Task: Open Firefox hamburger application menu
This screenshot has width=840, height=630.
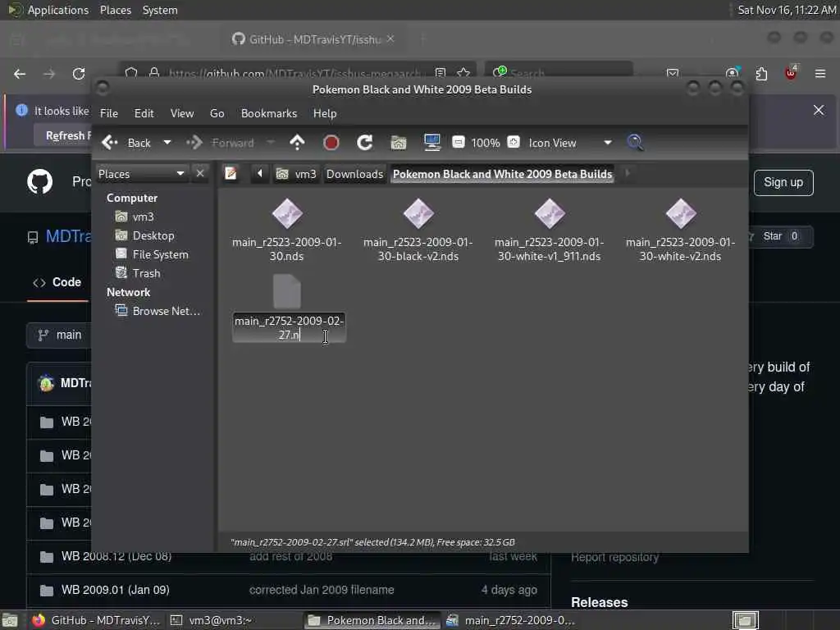Action: 820,73
